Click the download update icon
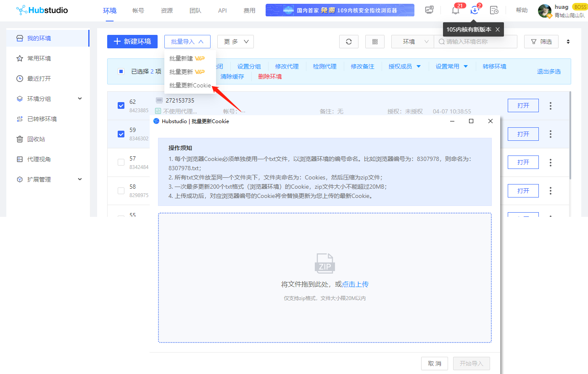This screenshot has width=588, height=374. [x=475, y=11]
